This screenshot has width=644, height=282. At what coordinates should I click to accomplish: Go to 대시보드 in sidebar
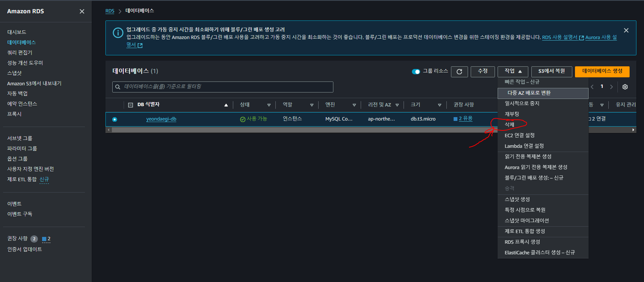[17, 32]
